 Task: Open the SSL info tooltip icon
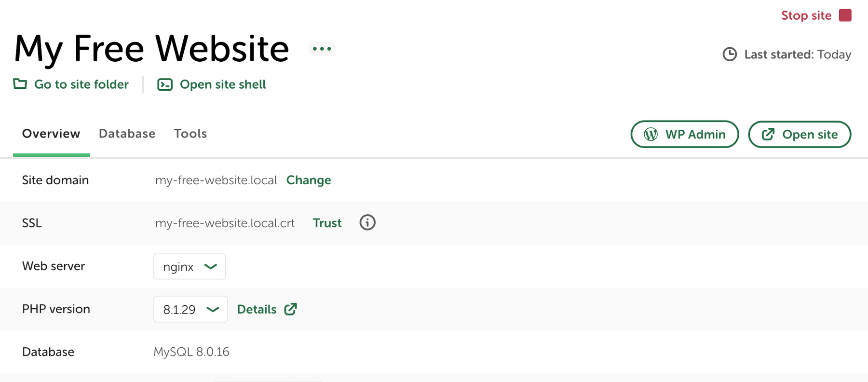coord(367,222)
